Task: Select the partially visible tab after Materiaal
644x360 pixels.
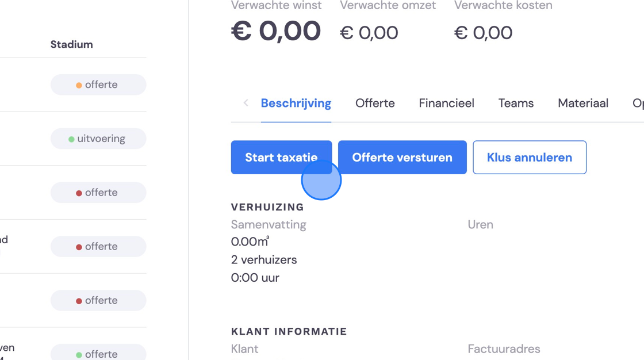Action: (638, 103)
